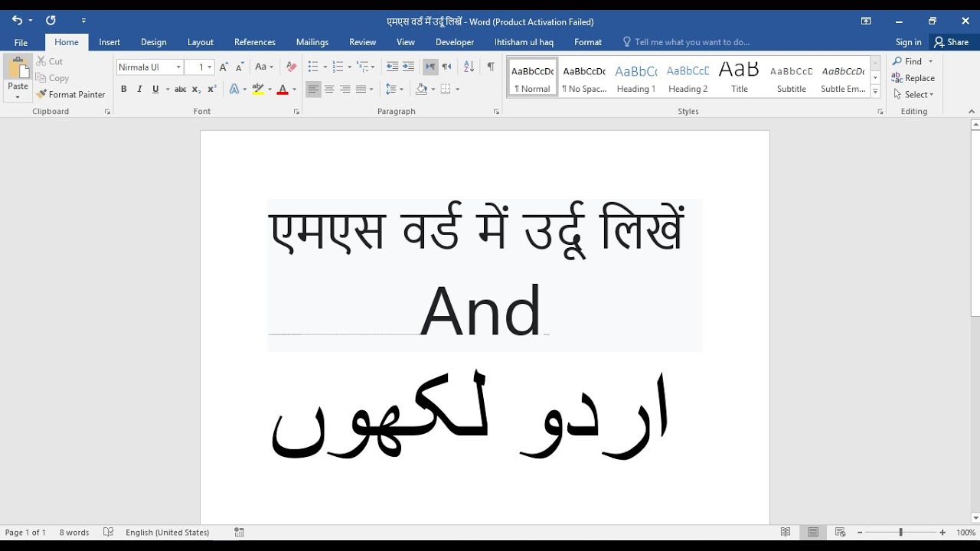
Task: Switch to Read Mode view
Action: coord(786,533)
